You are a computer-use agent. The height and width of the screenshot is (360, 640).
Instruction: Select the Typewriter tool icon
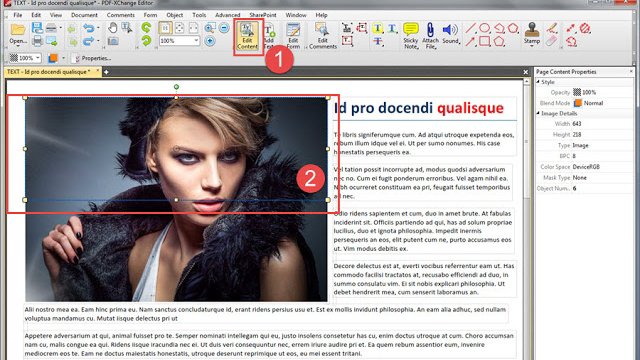[x=347, y=28]
